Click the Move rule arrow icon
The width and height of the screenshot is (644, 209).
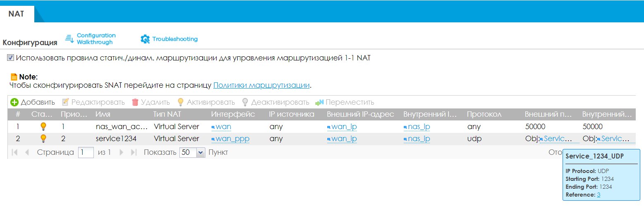tap(319, 102)
